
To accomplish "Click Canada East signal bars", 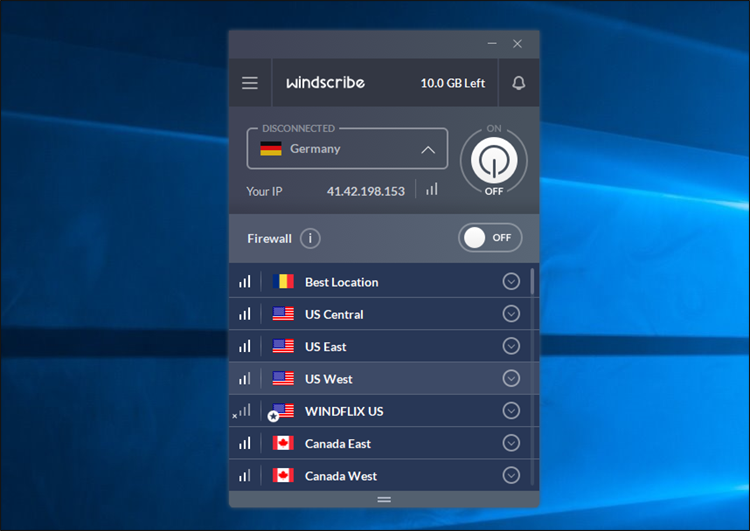I will click(x=244, y=443).
